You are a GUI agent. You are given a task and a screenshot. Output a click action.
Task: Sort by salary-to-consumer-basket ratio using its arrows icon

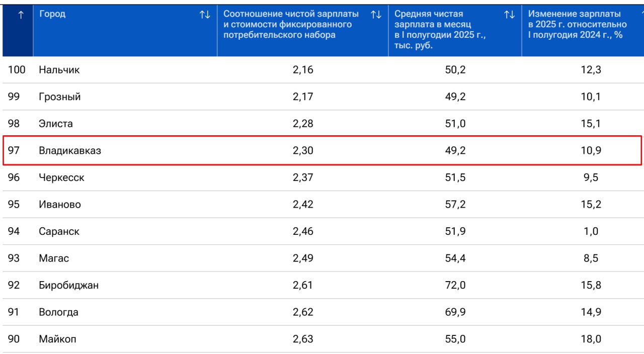tap(376, 15)
